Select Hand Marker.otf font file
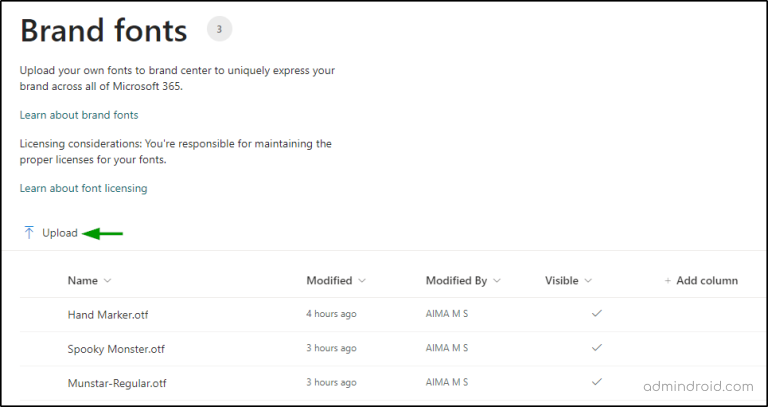 108,314
